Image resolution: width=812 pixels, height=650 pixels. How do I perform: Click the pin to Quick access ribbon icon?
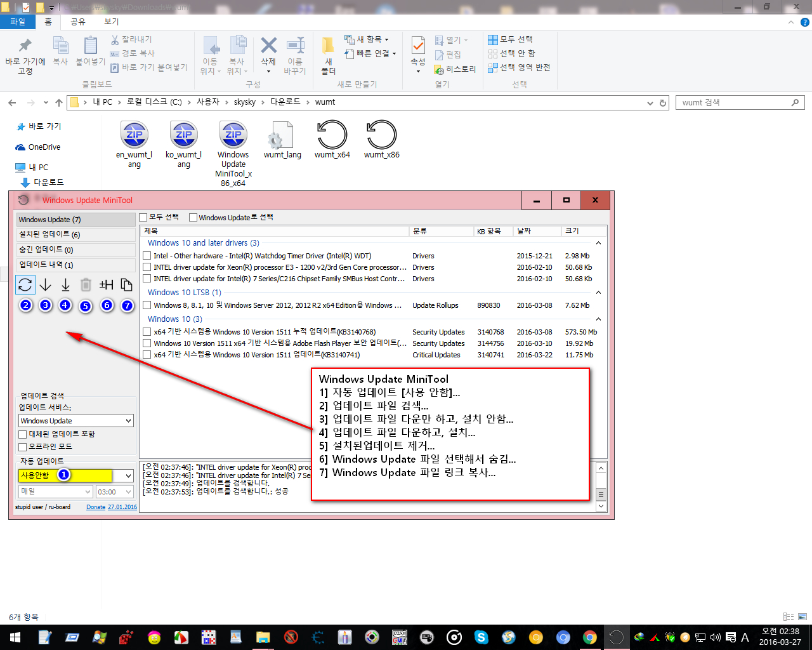pos(25,46)
